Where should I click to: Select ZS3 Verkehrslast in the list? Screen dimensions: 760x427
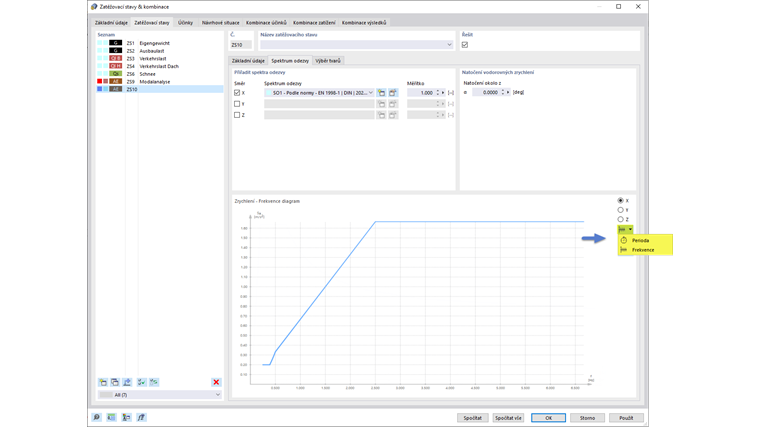click(x=159, y=59)
